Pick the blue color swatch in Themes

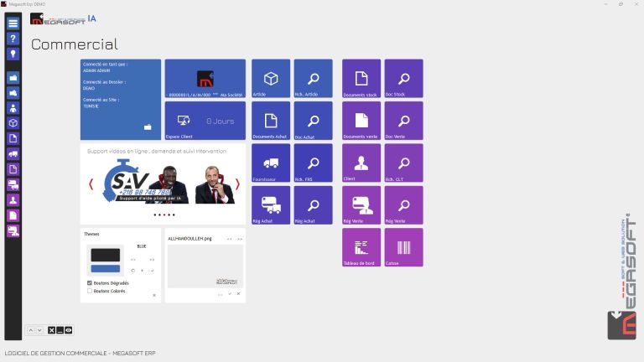click(106, 269)
